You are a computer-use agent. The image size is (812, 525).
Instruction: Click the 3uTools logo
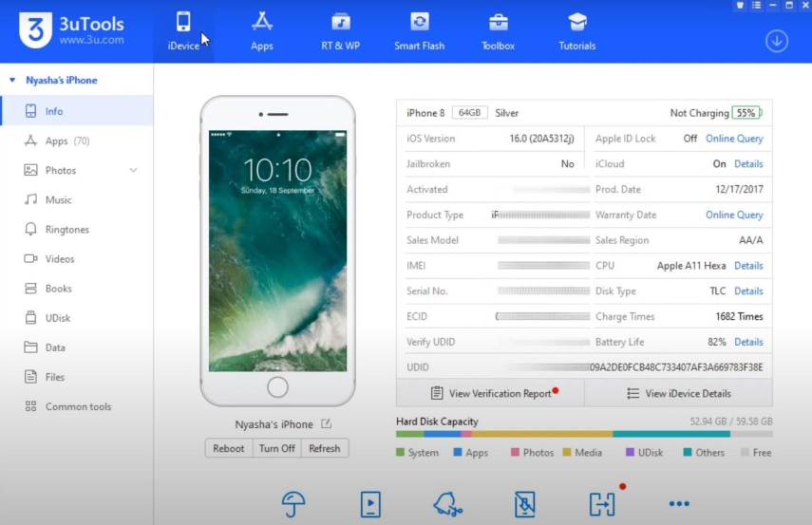tap(72, 30)
